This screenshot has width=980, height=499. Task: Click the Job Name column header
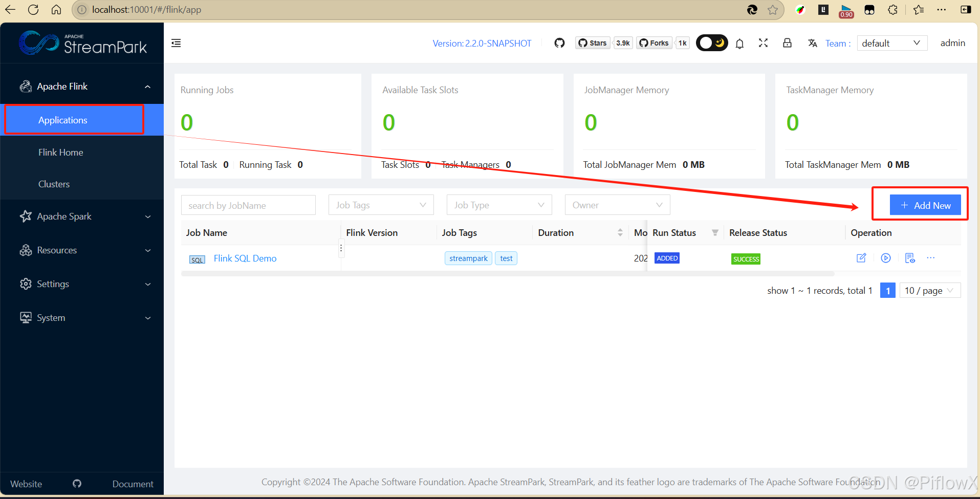tap(207, 233)
